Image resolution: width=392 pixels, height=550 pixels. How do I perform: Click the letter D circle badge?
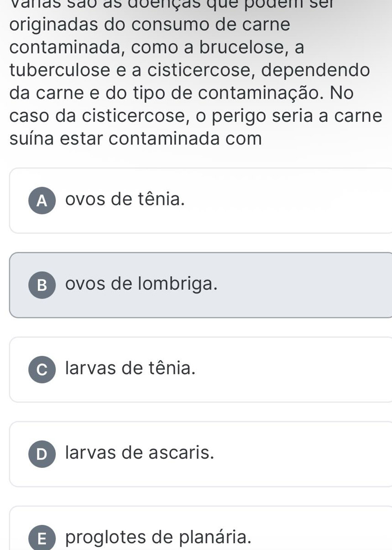(x=42, y=454)
